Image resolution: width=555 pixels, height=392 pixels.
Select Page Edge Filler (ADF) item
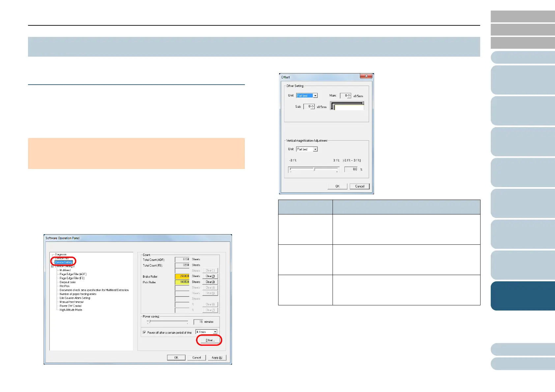(x=73, y=274)
